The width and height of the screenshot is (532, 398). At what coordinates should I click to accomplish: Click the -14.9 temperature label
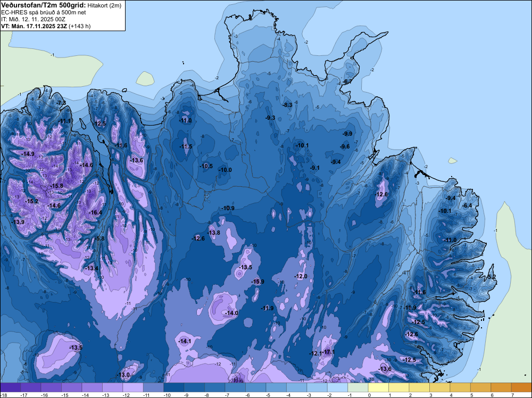point(28,154)
